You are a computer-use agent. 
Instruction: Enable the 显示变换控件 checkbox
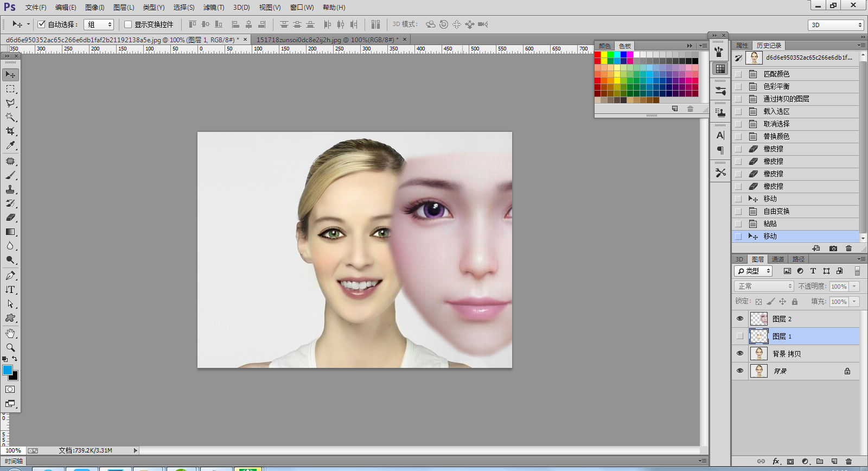point(128,24)
